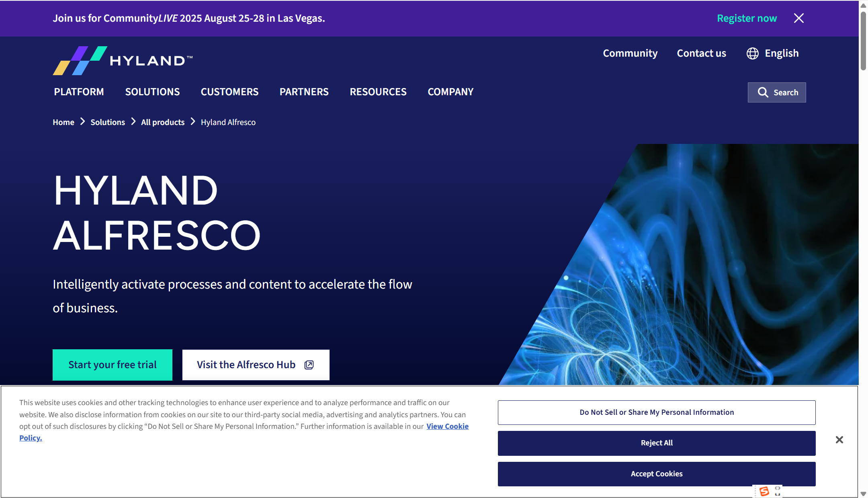The height and width of the screenshot is (498, 868).
Task: Open the RESOURCES navigation menu
Action: click(x=378, y=92)
